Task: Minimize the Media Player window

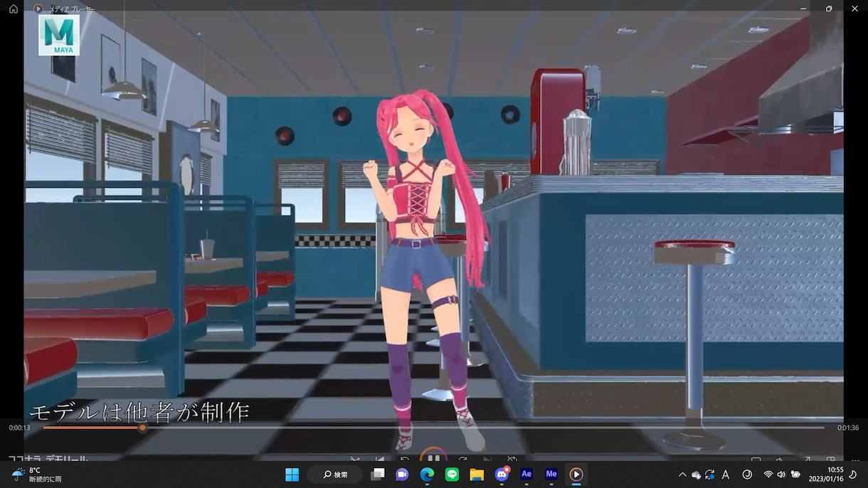Action: [803, 9]
